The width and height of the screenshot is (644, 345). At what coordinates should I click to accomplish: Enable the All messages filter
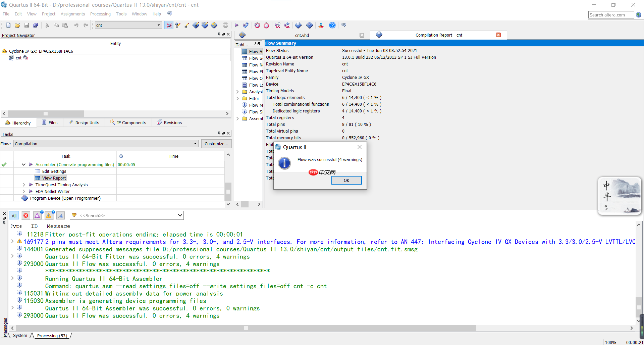click(x=14, y=215)
